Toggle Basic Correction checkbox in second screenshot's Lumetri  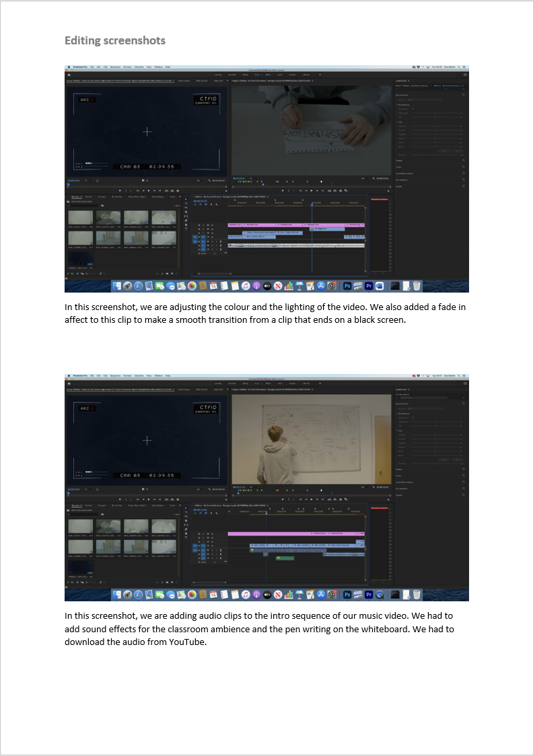464,403
